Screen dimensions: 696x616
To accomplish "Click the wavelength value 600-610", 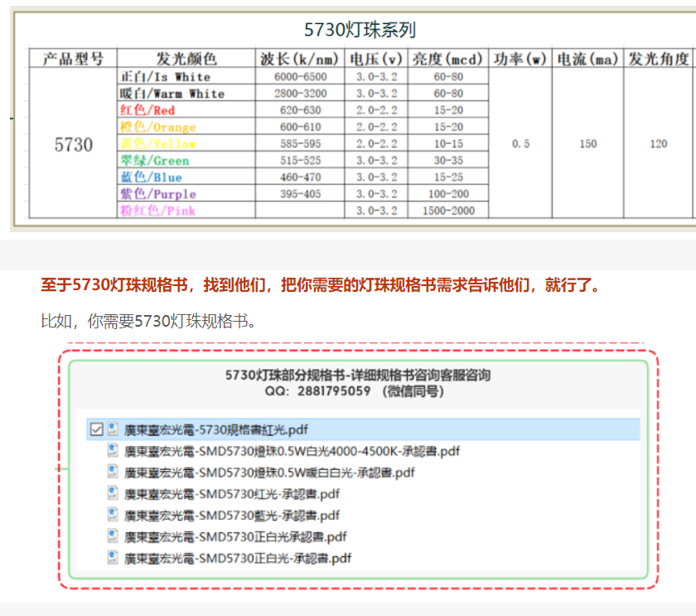I will [301, 127].
